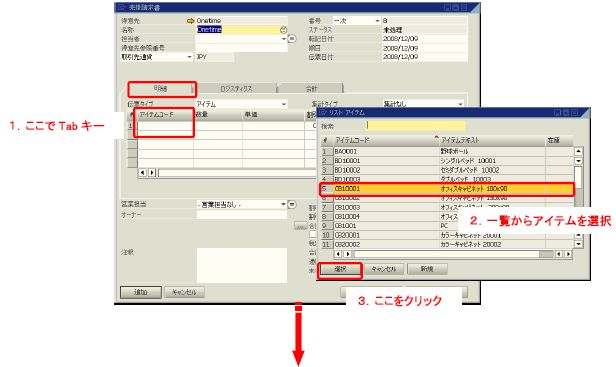This screenshot has height=367, width=616.
Task: Click the 選択 button in the item list
Action: pos(340,269)
